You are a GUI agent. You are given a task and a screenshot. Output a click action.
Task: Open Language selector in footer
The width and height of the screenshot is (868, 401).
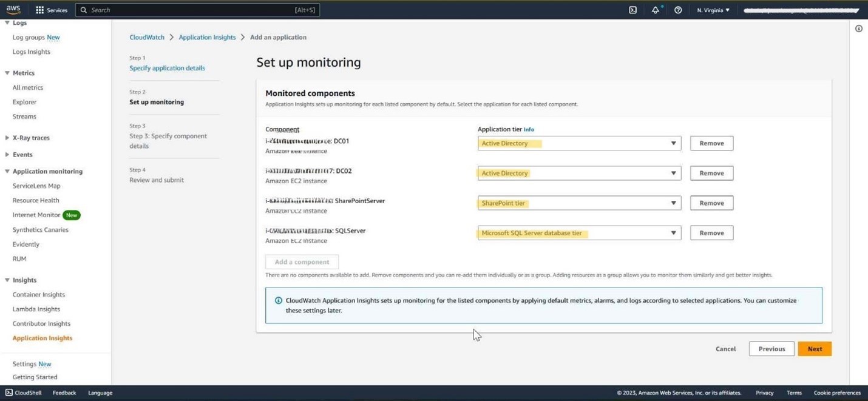pos(100,393)
